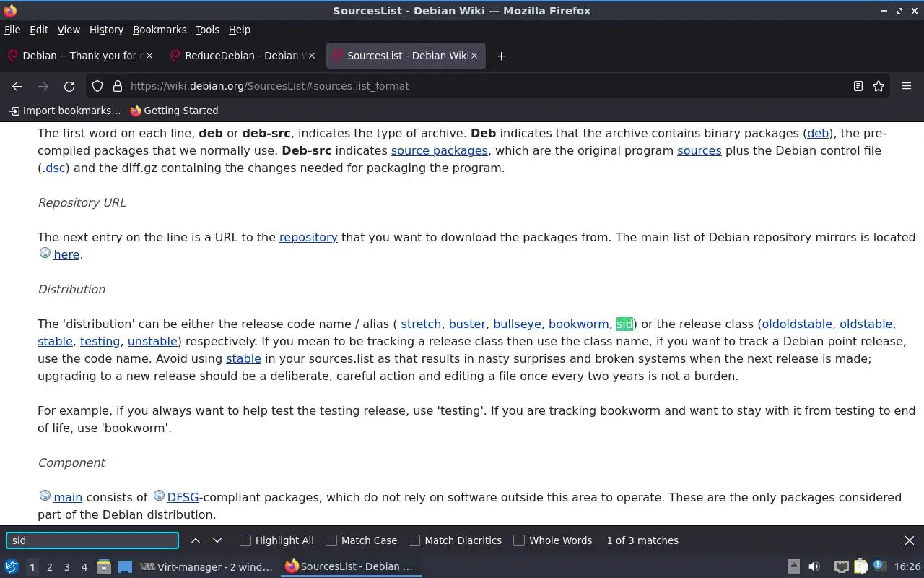
Task: Open the Edit menu
Action: 39,30
